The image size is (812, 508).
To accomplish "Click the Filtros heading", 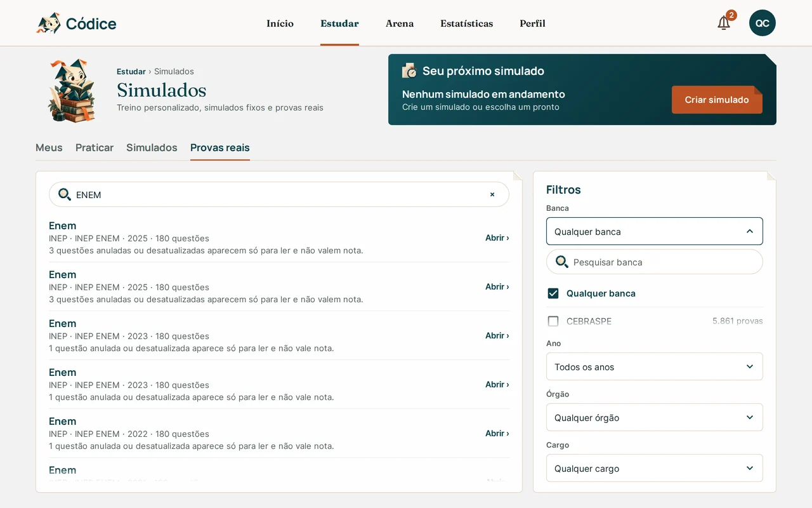I will [563, 189].
